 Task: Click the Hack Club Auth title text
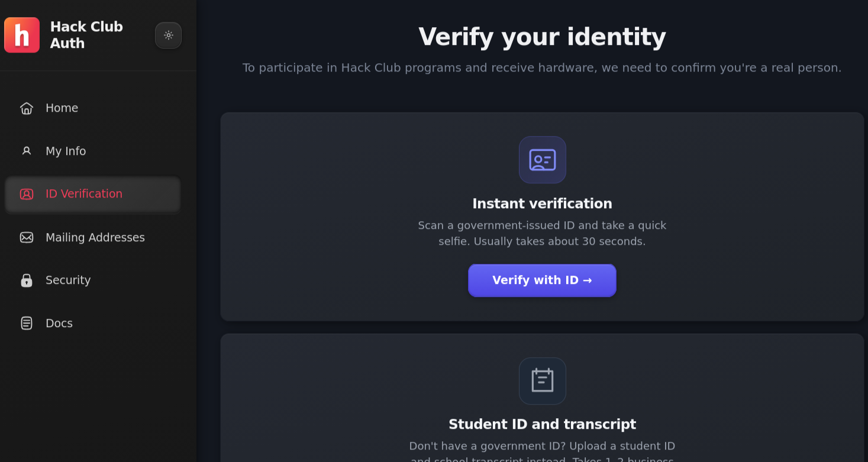[x=86, y=35]
